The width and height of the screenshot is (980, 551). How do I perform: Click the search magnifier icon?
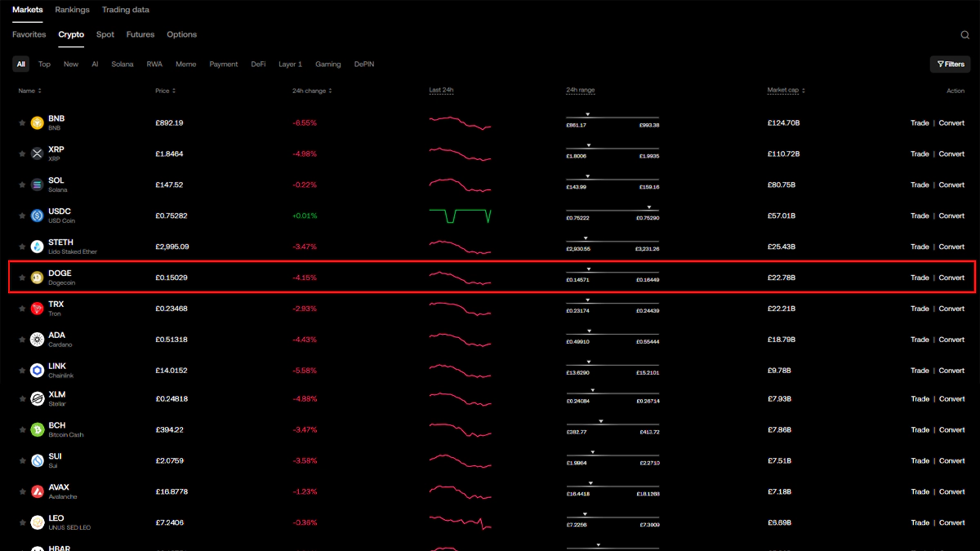click(x=964, y=35)
